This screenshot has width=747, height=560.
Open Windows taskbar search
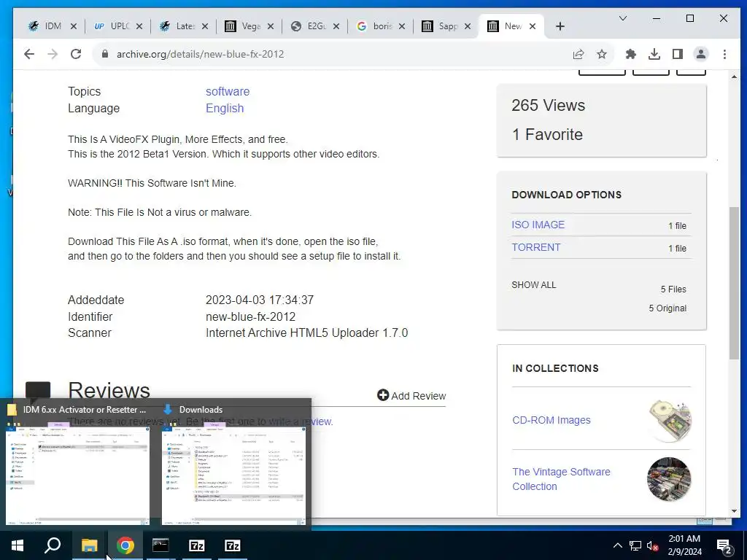click(53, 545)
